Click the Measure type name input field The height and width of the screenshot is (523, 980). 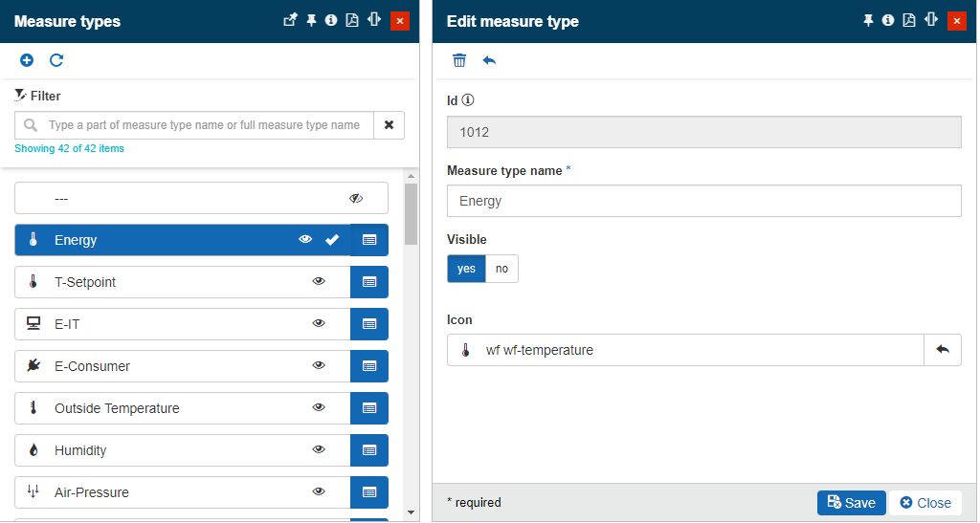click(703, 201)
